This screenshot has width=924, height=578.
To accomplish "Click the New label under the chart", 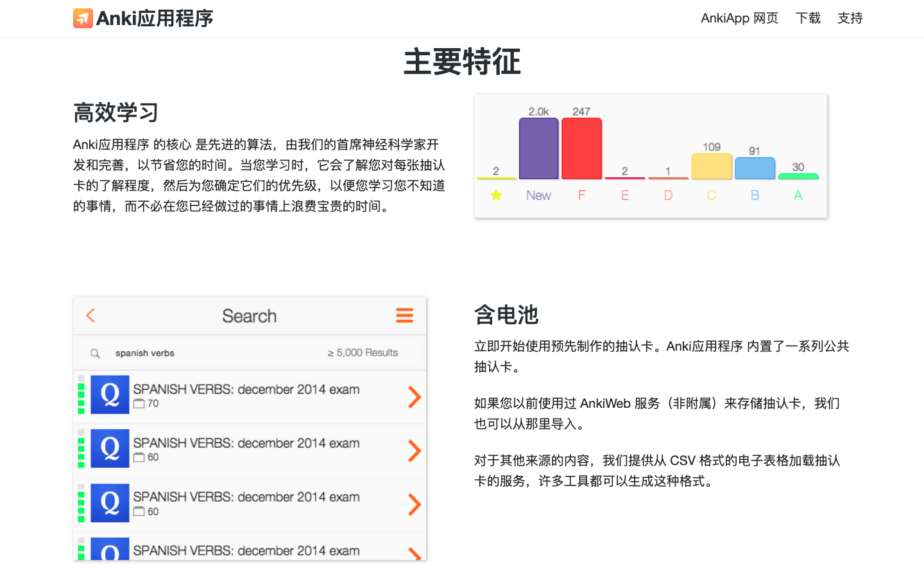I will tap(538, 195).
